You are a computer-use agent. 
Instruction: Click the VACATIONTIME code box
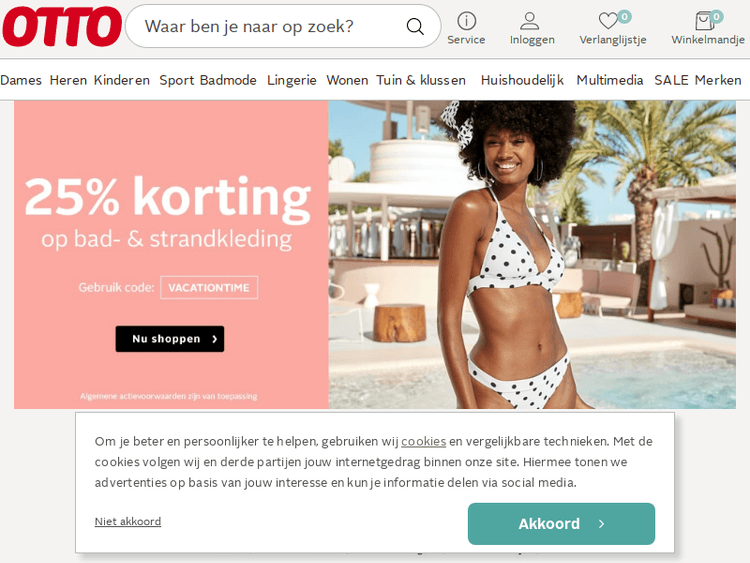pyautogui.click(x=209, y=287)
